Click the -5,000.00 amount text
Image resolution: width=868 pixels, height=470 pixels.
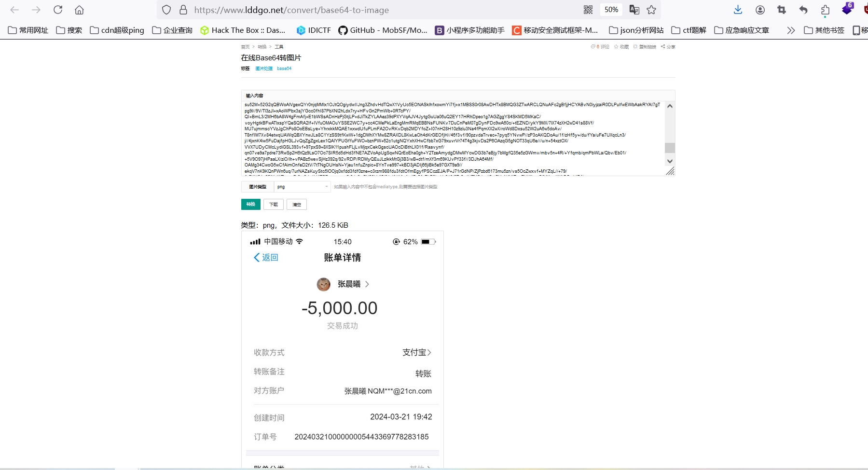tap(339, 308)
